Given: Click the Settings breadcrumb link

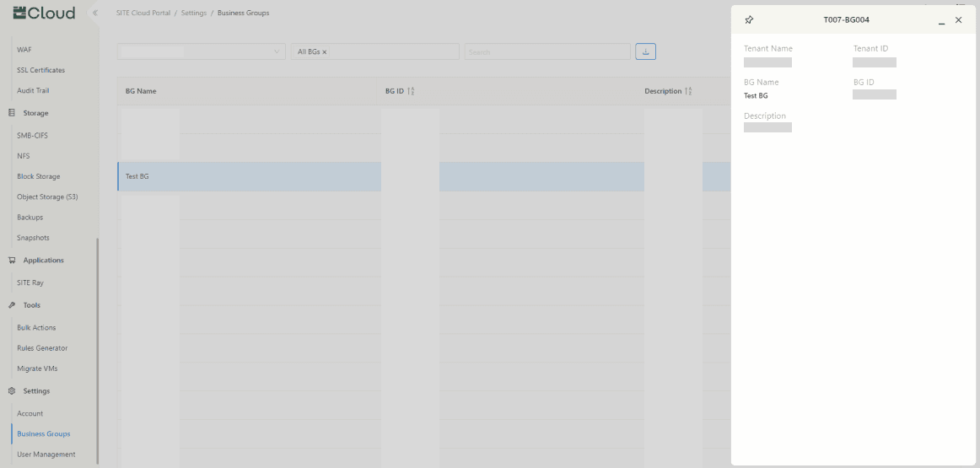Looking at the screenshot, I should [193, 13].
